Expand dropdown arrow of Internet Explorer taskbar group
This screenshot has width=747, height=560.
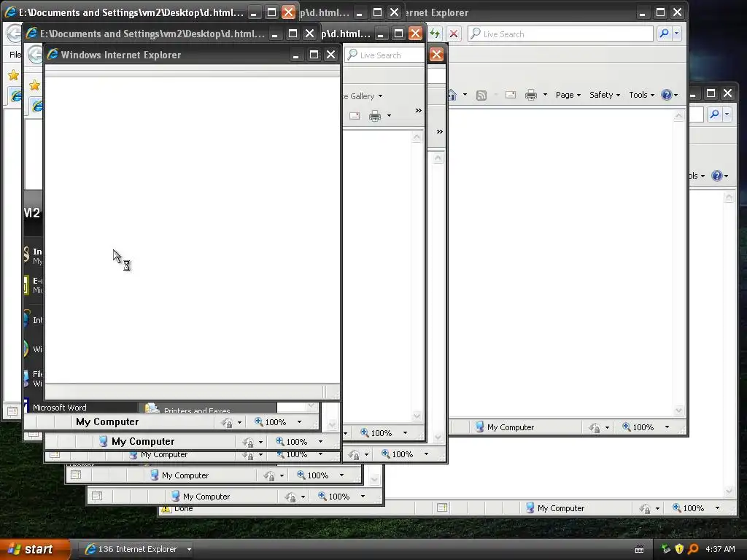pos(189,549)
